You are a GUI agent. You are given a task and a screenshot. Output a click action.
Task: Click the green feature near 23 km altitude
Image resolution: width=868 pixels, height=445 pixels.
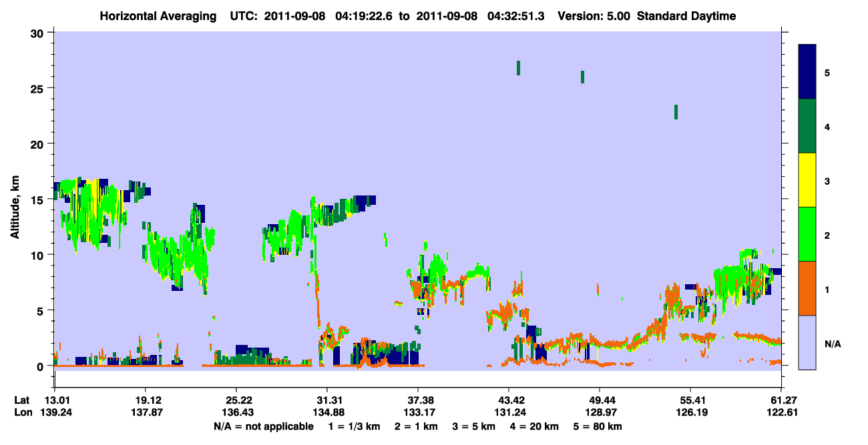coord(676,112)
